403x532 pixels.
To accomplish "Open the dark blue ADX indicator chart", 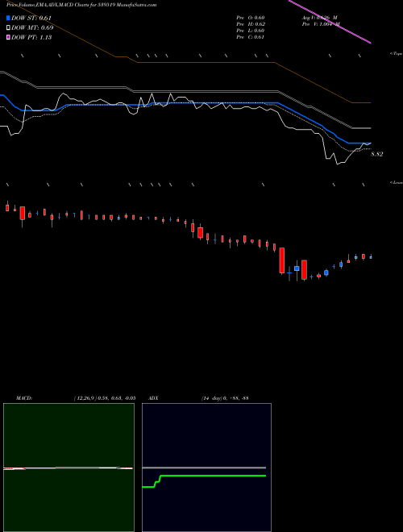I will [x=206, y=468].
